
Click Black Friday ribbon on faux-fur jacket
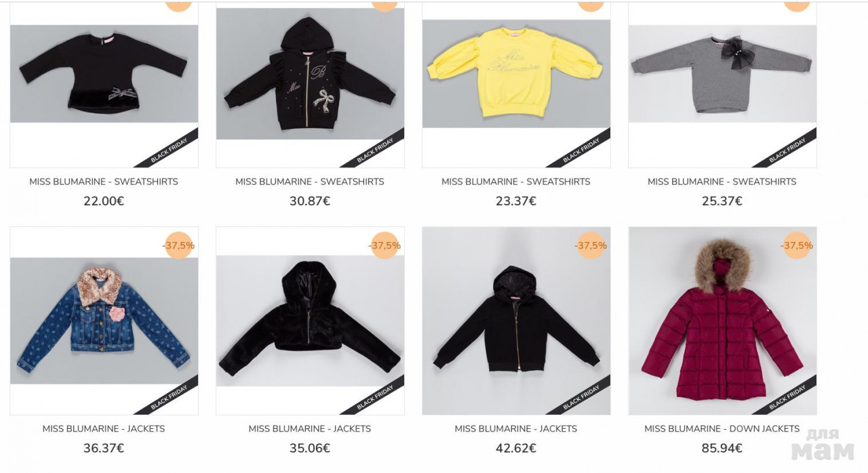(x=376, y=397)
